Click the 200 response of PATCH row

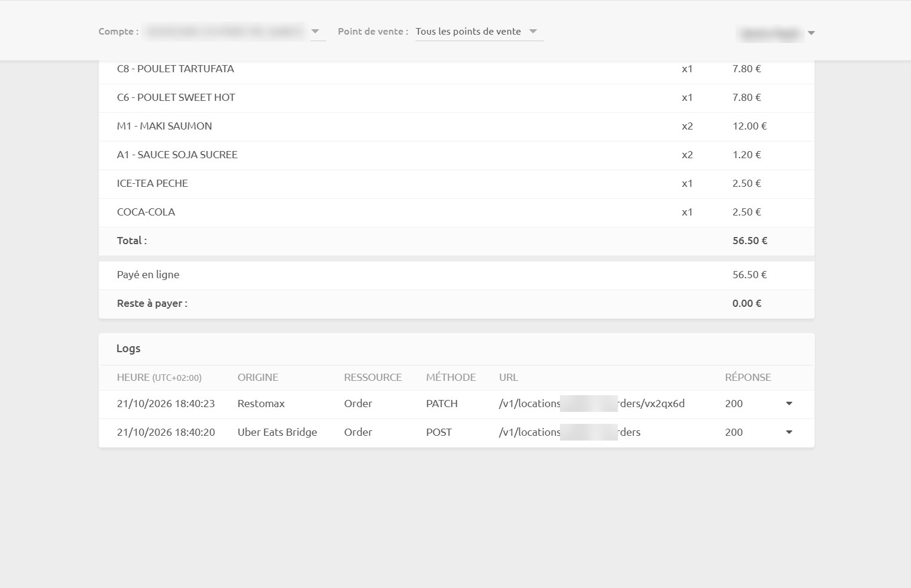tap(734, 404)
